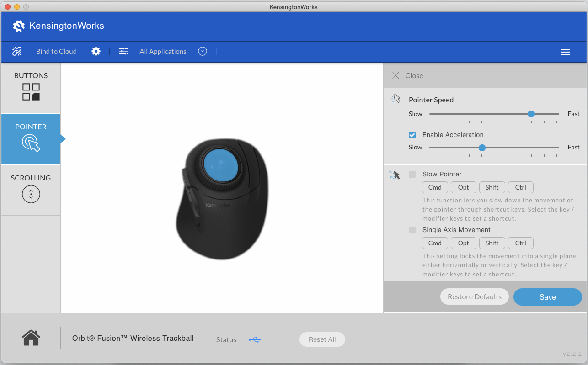Click the USB connection status icon
This screenshot has width=588, height=365.
pos(254,339)
